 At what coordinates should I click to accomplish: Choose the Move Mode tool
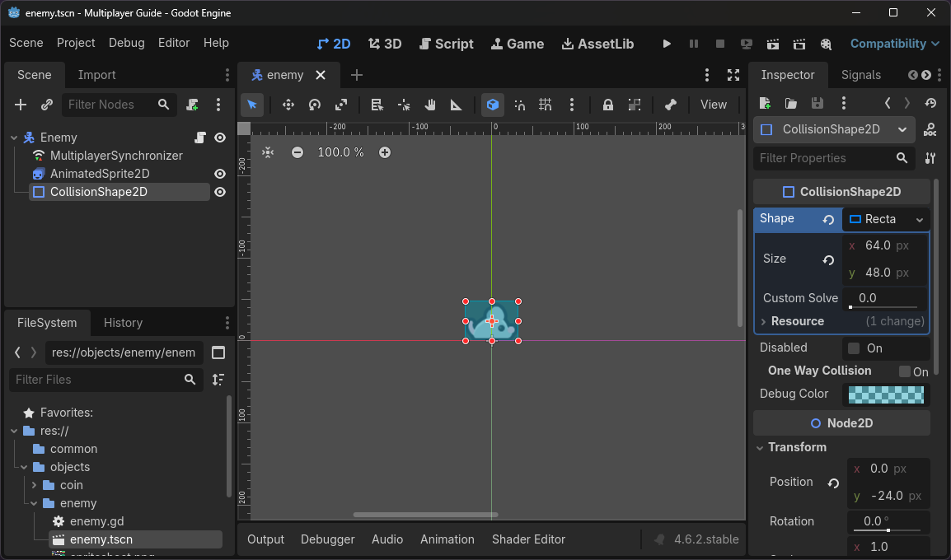tap(288, 105)
